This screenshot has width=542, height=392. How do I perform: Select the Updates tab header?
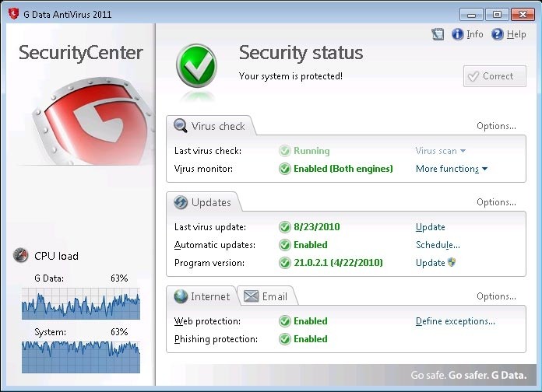pos(204,202)
